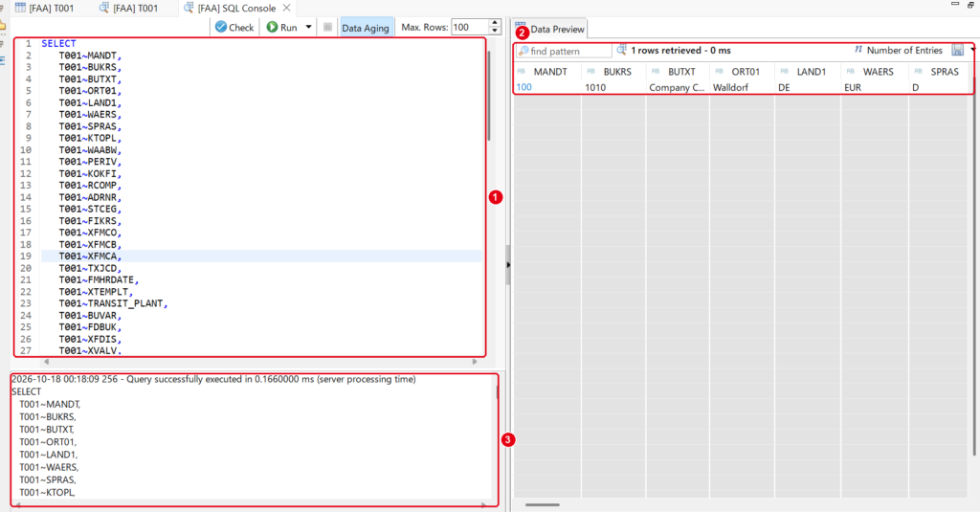Increase Max. Rows with the up stepper

(x=495, y=23)
